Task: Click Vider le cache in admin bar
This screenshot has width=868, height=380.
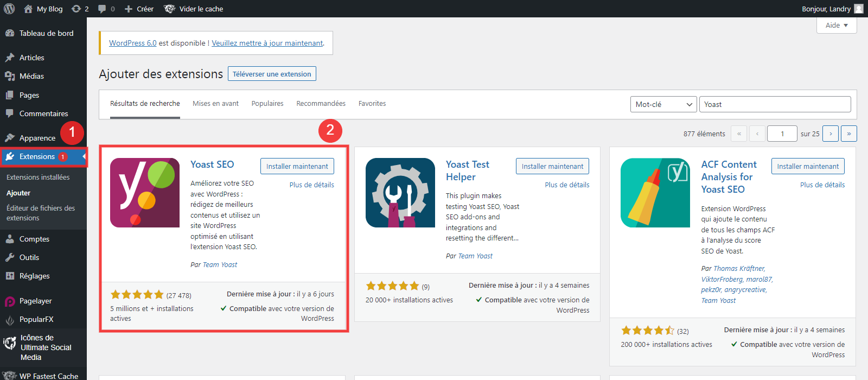Action: click(194, 9)
